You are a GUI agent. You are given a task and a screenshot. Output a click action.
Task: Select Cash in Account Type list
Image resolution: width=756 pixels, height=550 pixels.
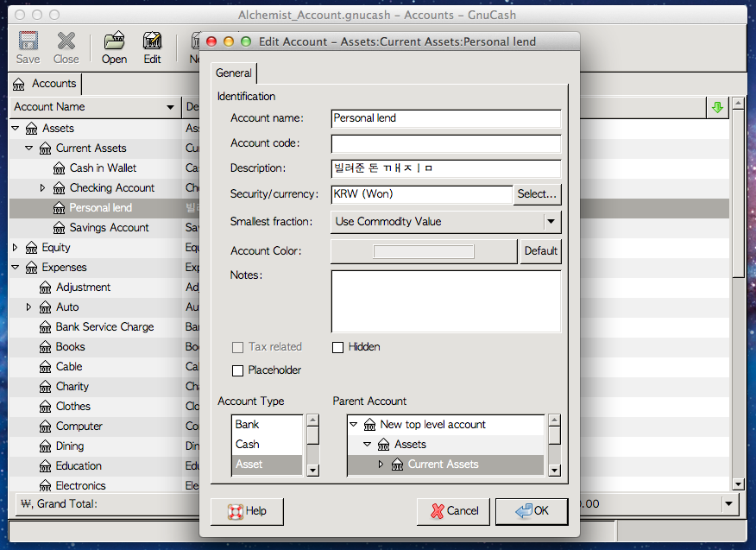point(268,445)
